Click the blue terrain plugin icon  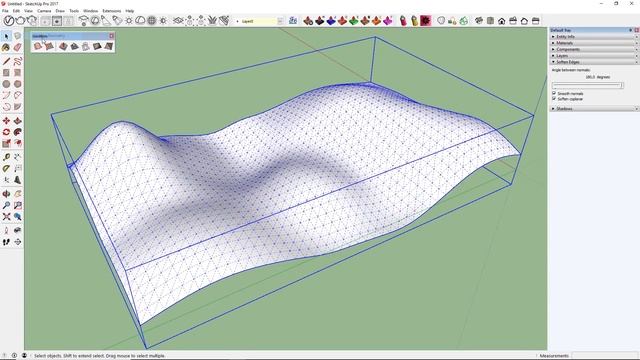coord(331,20)
